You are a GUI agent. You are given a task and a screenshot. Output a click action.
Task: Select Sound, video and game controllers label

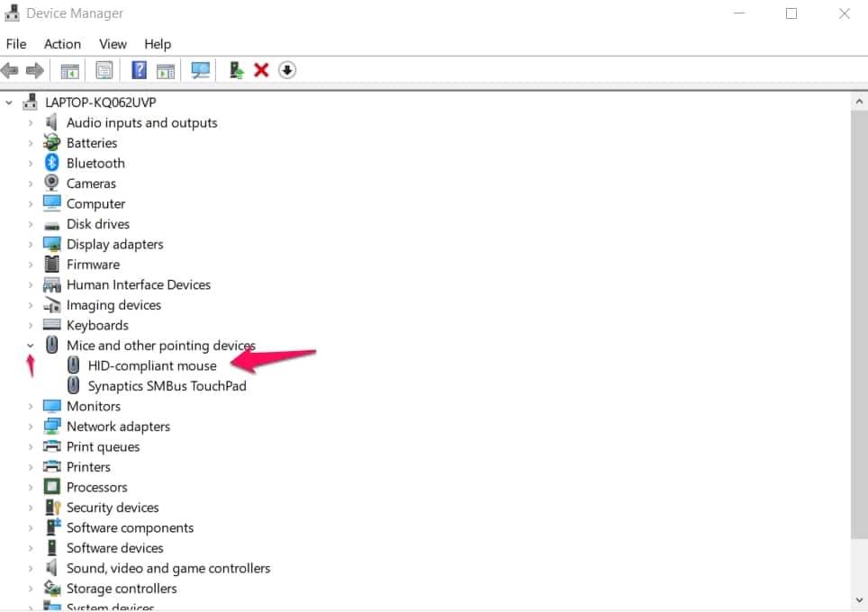pyautogui.click(x=168, y=568)
